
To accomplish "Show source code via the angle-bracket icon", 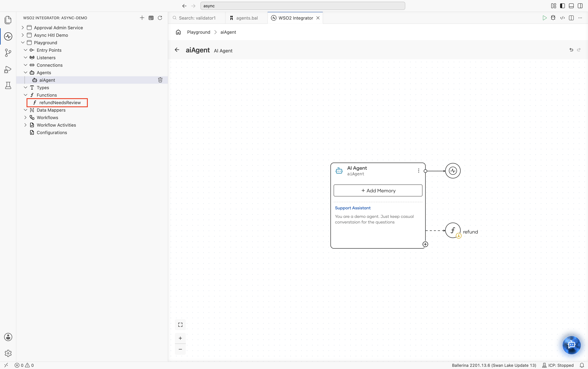I will pos(562,18).
